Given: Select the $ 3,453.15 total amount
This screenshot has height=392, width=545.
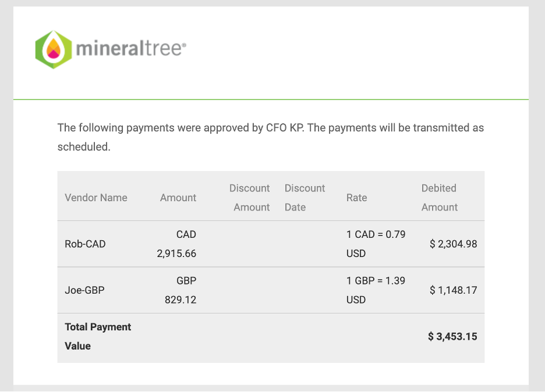Looking at the screenshot, I should pos(452,336).
